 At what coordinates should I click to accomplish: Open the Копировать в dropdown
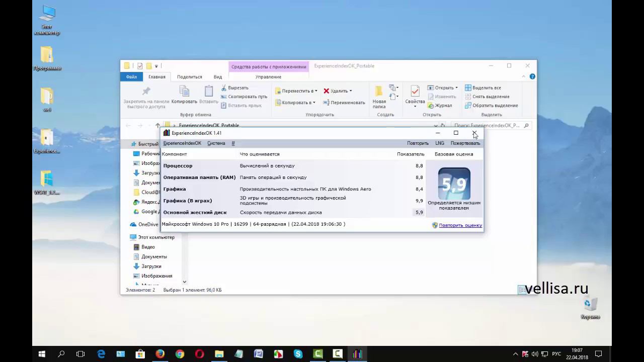tap(295, 103)
